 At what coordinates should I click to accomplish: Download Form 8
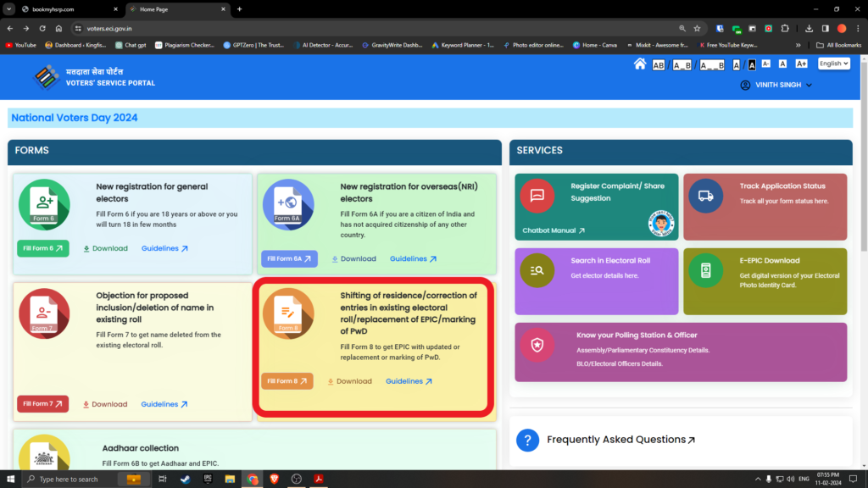pyautogui.click(x=350, y=381)
